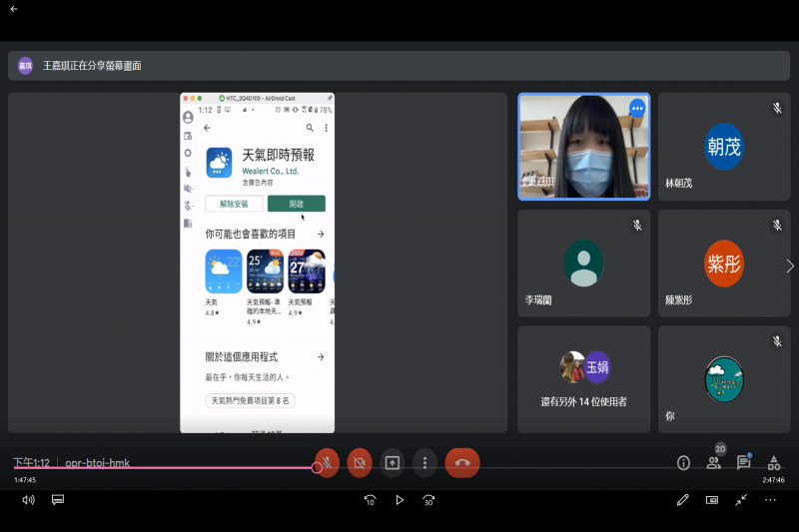Open the tile options on presenter's video
Image resolution: width=799 pixels, height=532 pixels.
pyautogui.click(x=636, y=108)
